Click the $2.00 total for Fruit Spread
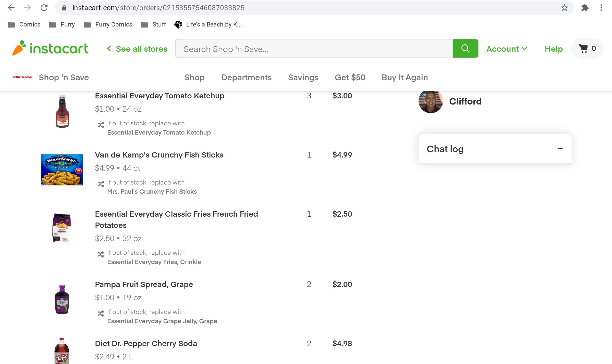Screen dimensions: 612x364 pyautogui.click(x=342, y=284)
